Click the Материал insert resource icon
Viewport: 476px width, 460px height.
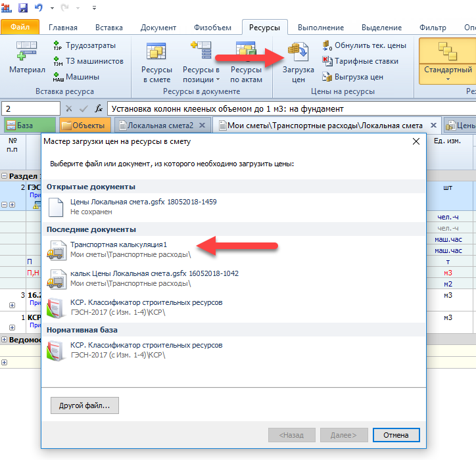[27, 59]
